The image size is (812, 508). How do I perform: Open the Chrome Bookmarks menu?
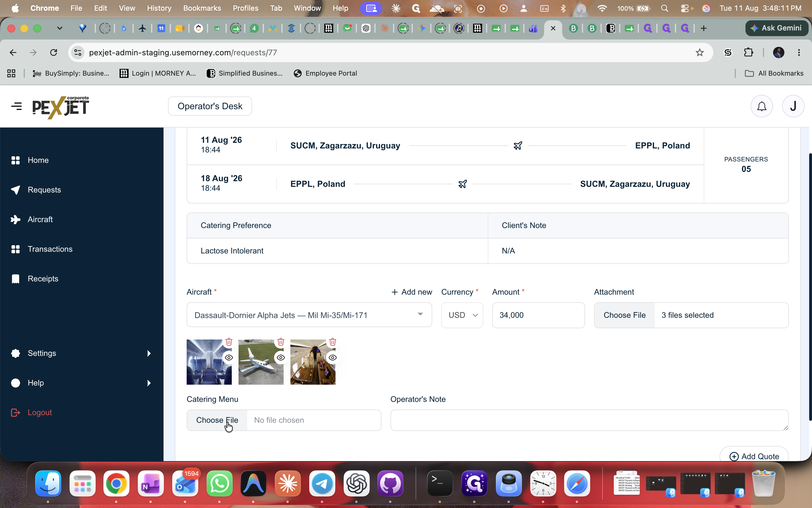pos(202,8)
